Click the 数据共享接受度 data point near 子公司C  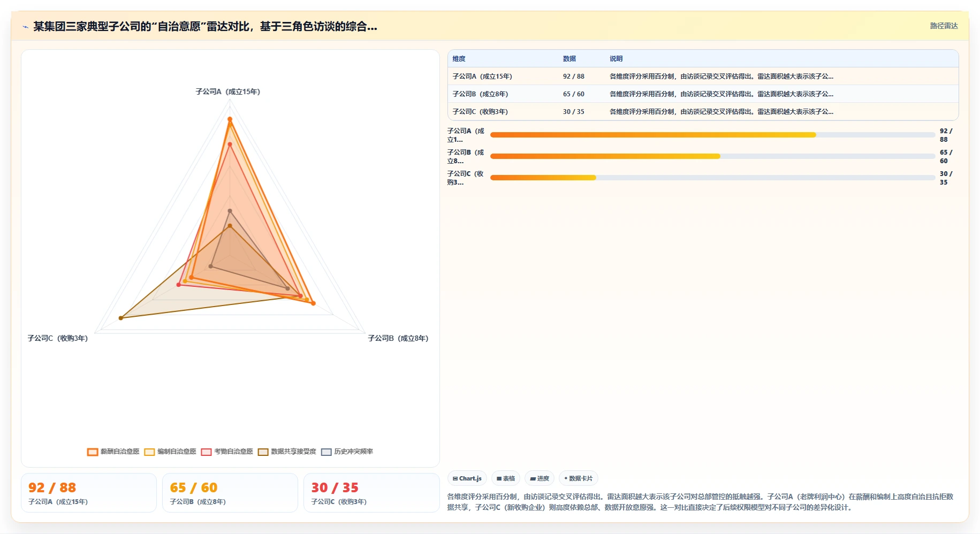pyautogui.click(x=121, y=318)
